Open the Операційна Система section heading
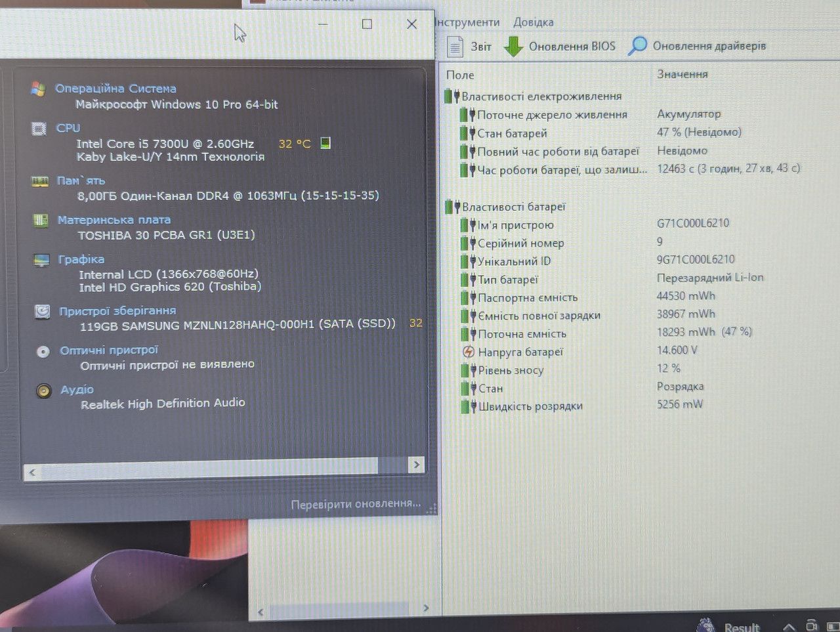 pyautogui.click(x=115, y=89)
